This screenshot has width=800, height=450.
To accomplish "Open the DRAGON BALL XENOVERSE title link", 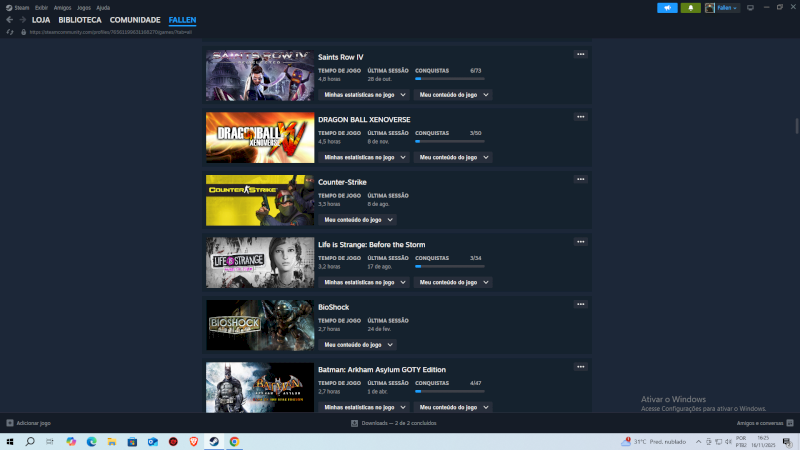I will (364, 119).
